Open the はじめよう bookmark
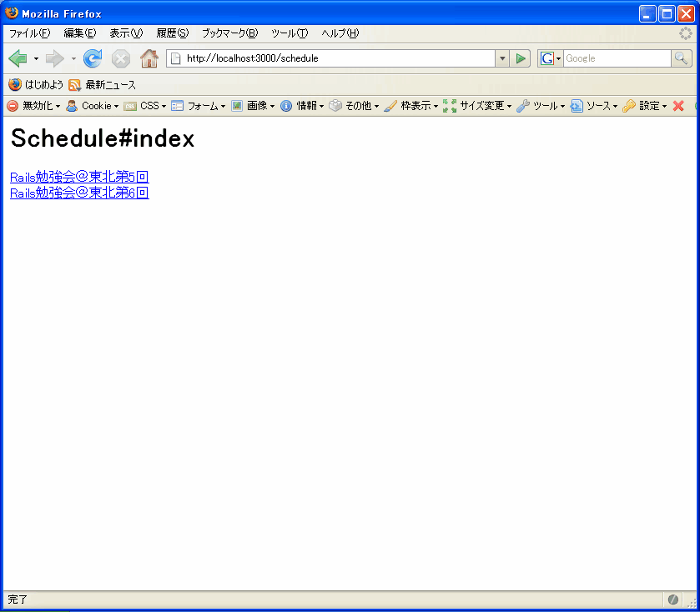This screenshot has height=612, width=700. point(36,84)
